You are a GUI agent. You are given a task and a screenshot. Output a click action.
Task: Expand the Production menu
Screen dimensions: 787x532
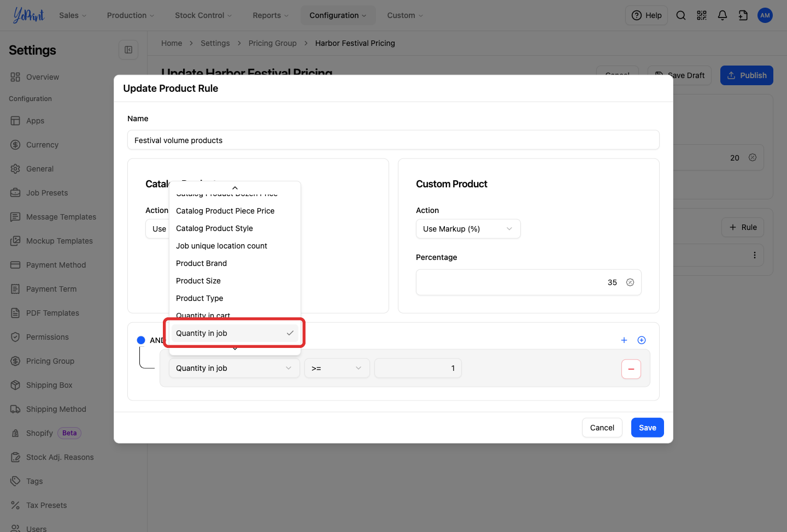(x=131, y=15)
